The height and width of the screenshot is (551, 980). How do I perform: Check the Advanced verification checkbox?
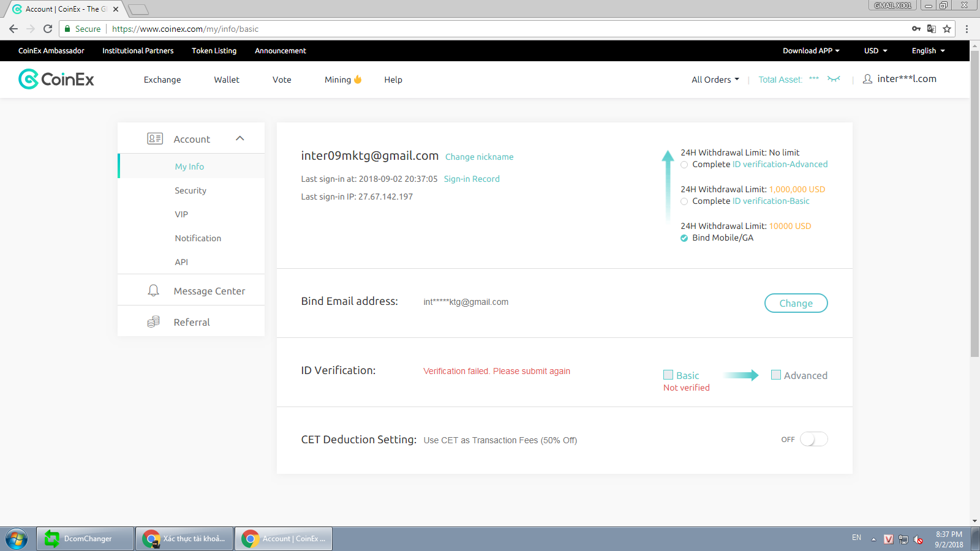pos(776,375)
